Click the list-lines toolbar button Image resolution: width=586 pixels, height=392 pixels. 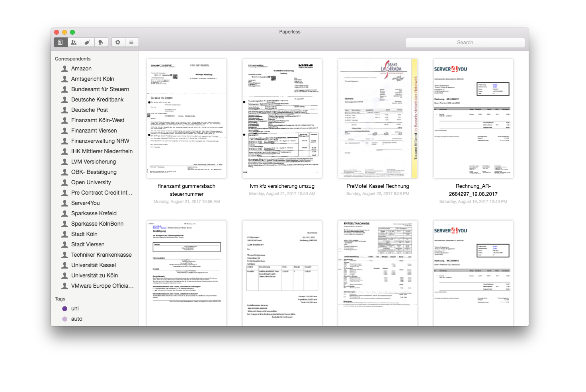(x=131, y=42)
